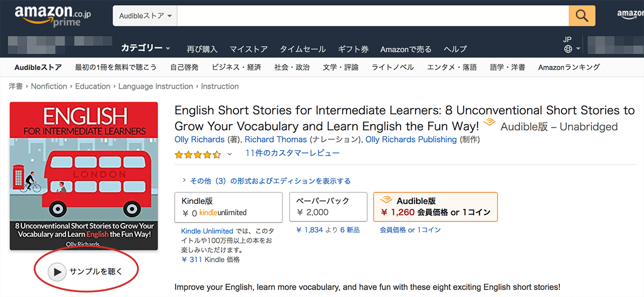Click the star rating icons
The height and width of the screenshot is (297, 644).
198,155
